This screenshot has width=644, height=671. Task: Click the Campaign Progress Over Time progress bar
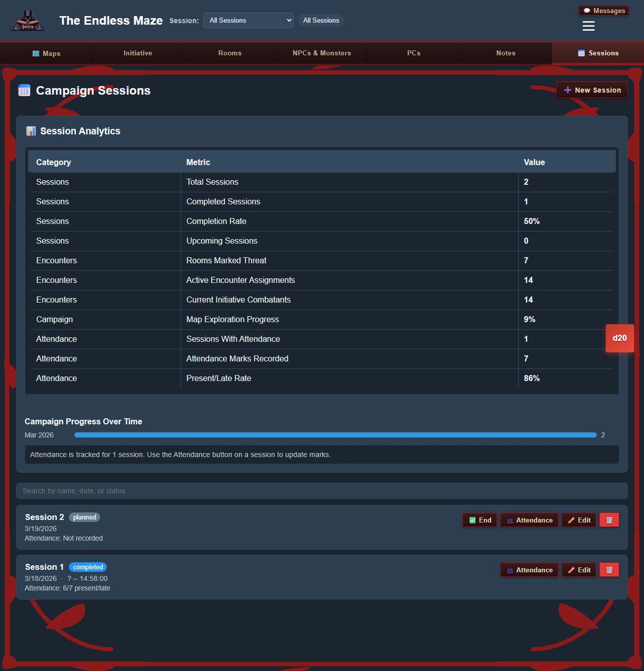[x=335, y=434]
